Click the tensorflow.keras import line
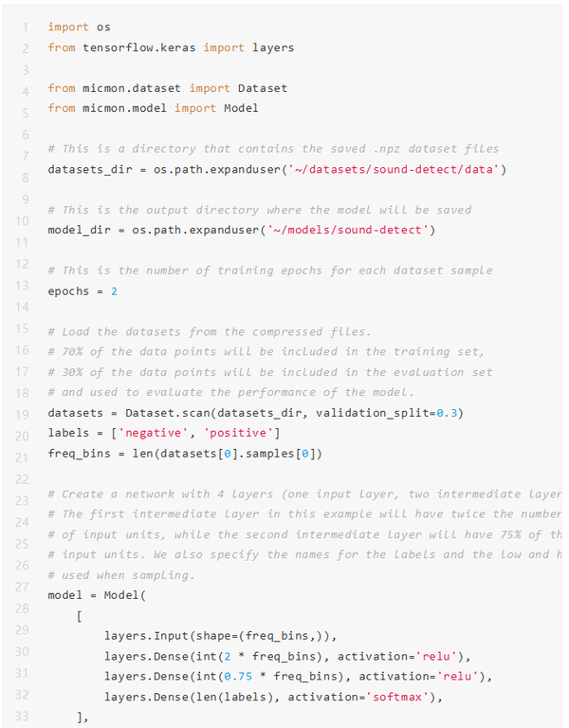 [171, 47]
